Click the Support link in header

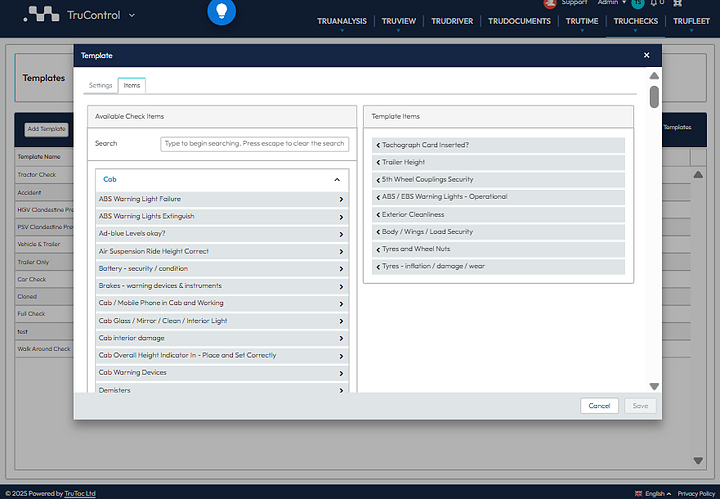coord(574,3)
